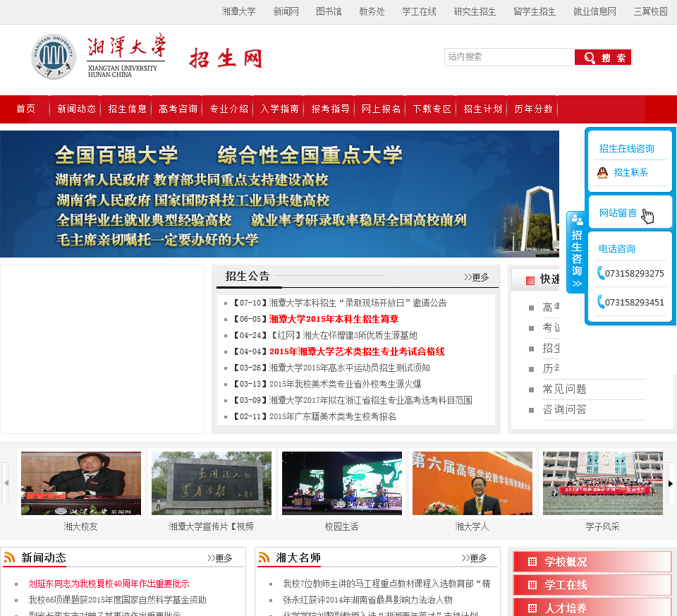
Task: Click phone number 073158293275
Action: (634, 274)
